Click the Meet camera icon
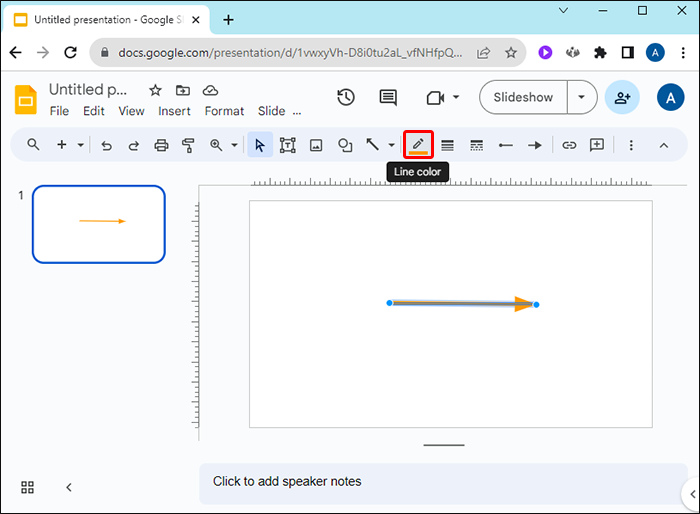700x514 pixels. pyautogui.click(x=435, y=97)
